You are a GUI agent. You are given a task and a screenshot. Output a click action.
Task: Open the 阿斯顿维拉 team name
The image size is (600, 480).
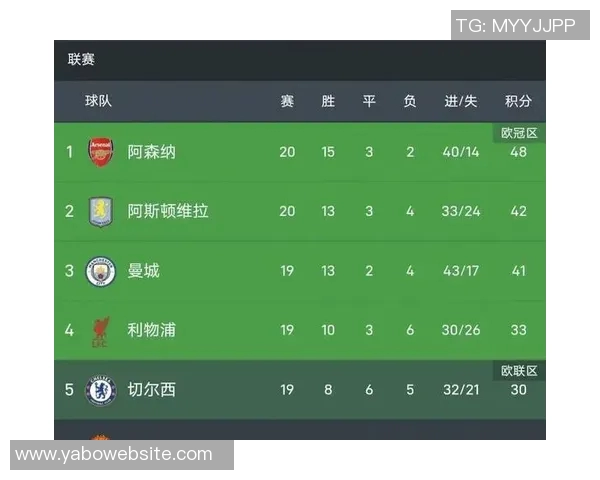click(168, 211)
